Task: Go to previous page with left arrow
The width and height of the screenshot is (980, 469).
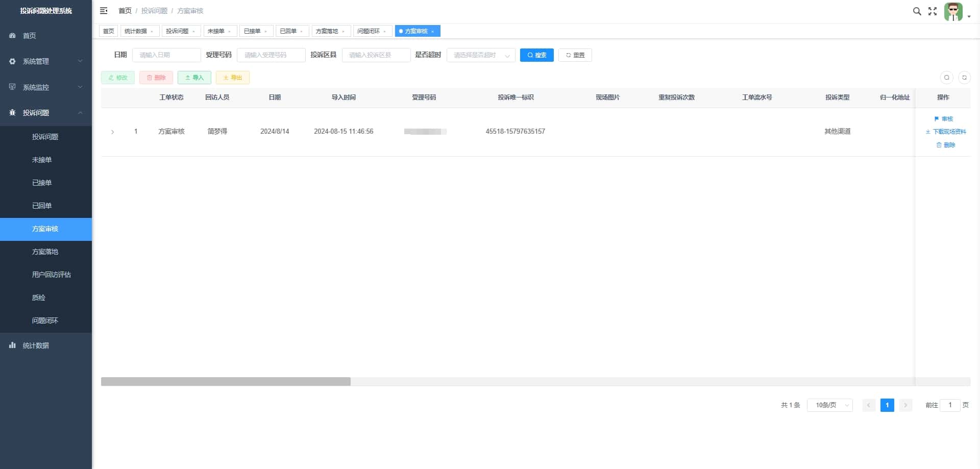Action: click(x=869, y=405)
